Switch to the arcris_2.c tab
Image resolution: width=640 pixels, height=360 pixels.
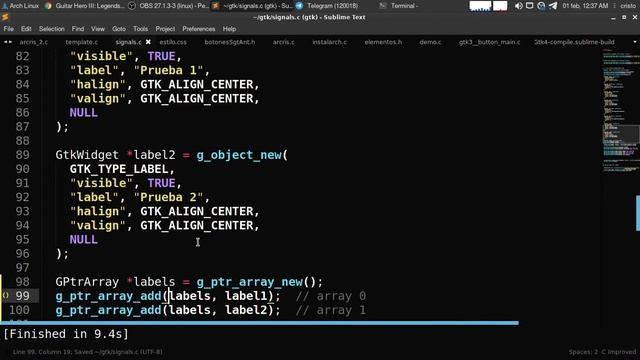click(33, 42)
